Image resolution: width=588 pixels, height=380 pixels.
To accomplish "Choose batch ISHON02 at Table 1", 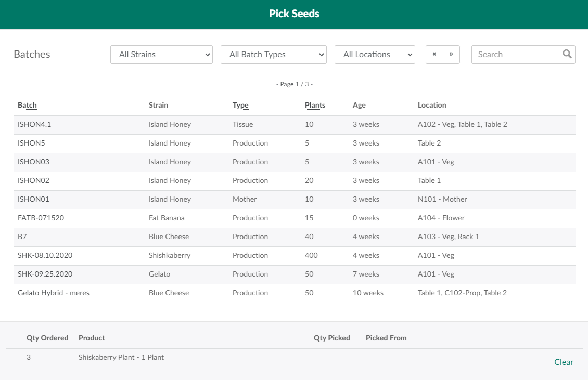I will (x=33, y=180).
